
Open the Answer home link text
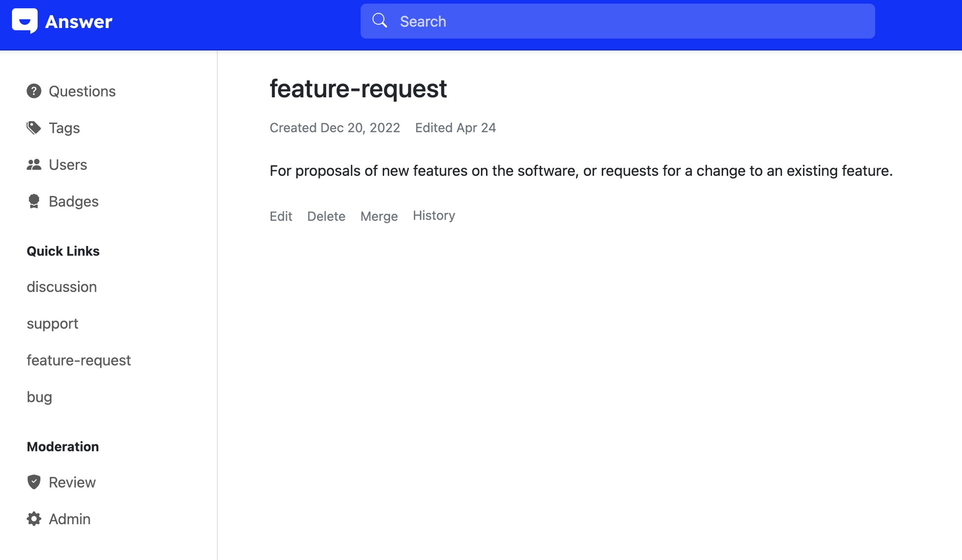point(79,22)
